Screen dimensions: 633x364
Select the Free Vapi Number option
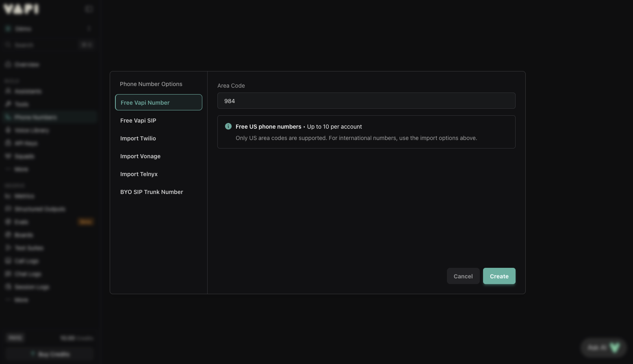158,102
